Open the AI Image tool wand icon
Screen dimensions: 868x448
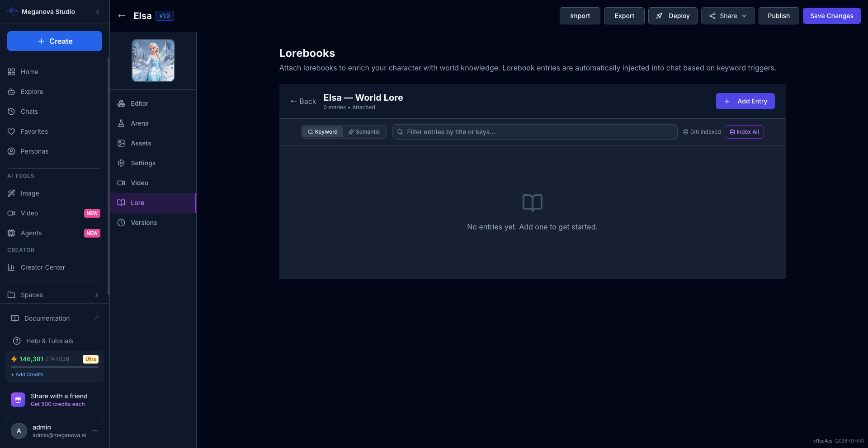coord(11,193)
